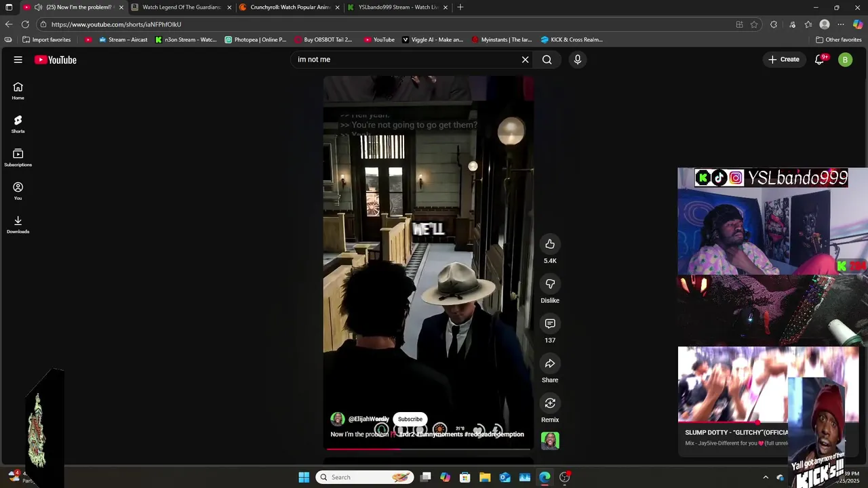Open Subscriptions in the sidebar
This screenshot has width=868, height=488.
point(18,158)
